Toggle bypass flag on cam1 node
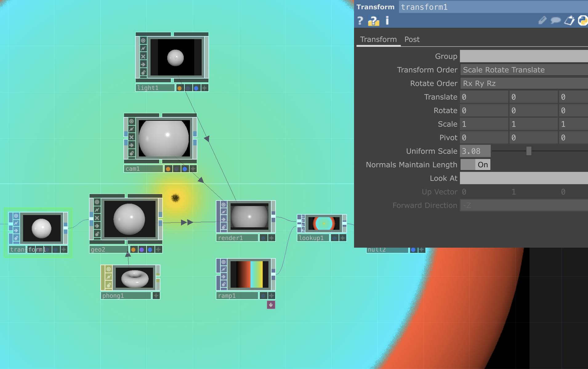The image size is (588, 369). (x=131, y=137)
